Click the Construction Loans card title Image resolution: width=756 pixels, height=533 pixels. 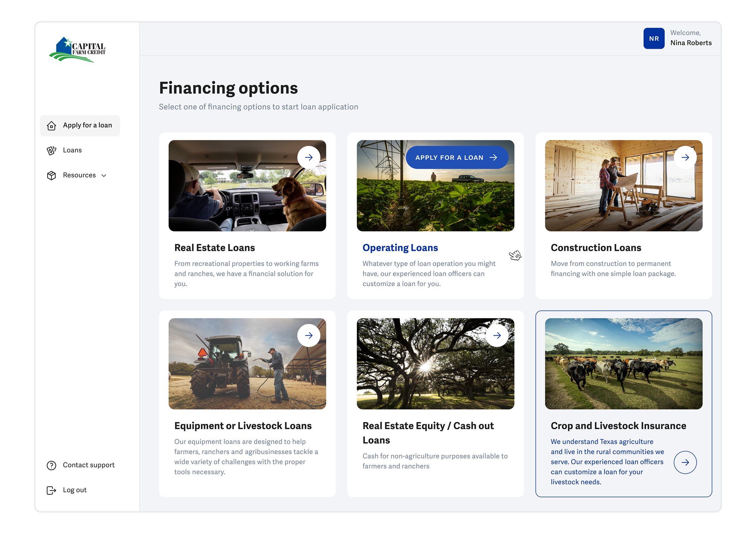tap(596, 248)
